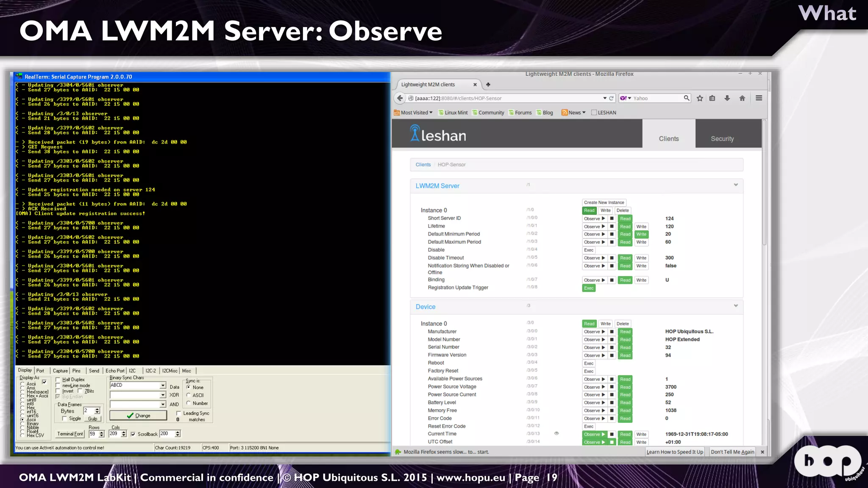Toggle newLine mode checkbox
868x488 pixels.
(x=58, y=385)
